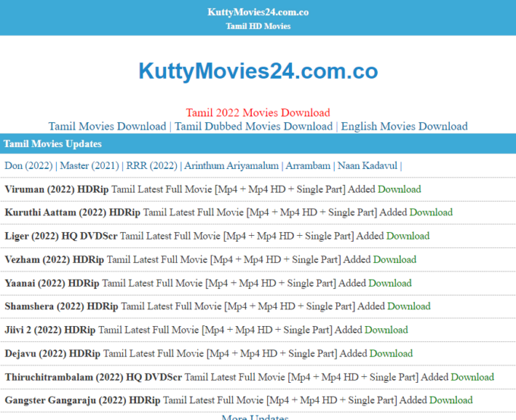
Task: Click Download for Gangster Gangaraju (2022)
Action: point(451,400)
